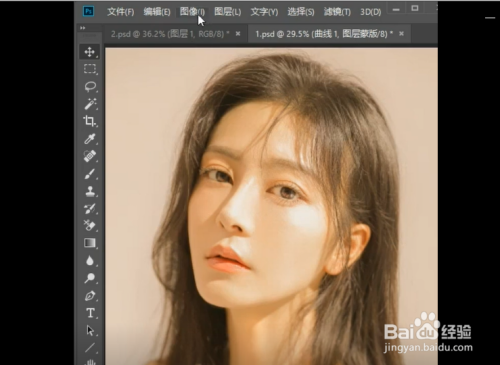This screenshot has width=500, height=365.
Task: Select the Move tool
Action: pyautogui.click(x=89, y=52)
